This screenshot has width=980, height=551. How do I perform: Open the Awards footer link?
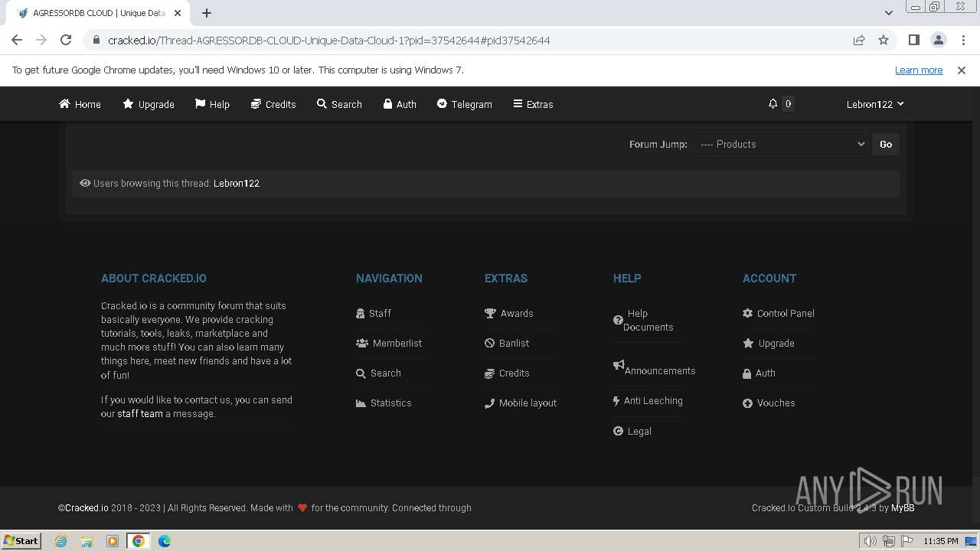click(509, 313)
